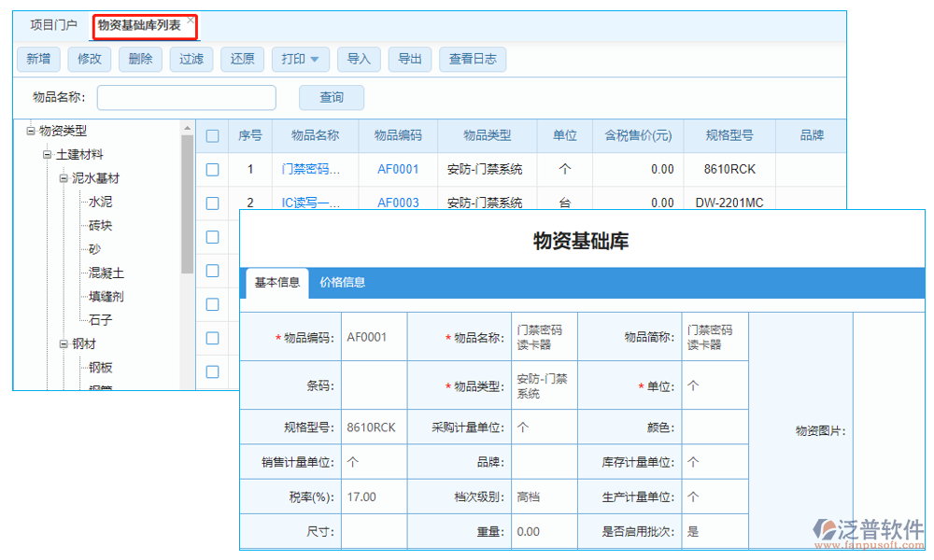The image size is (934, 560).
Task: Click the 导出 (Export) button
Action: tap(409, 59)
